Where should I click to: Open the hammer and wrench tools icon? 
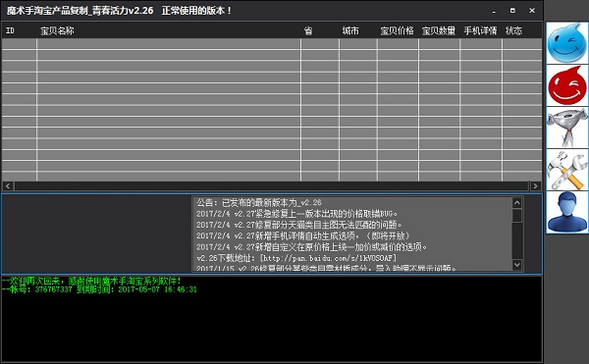[x=566, y=170]
